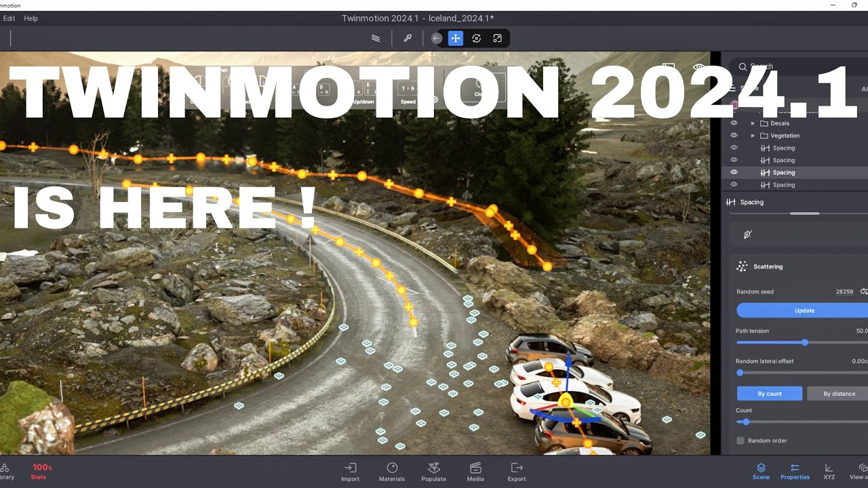The height and width of the screenshot is (488, 868).
Task: Select the Vegetation folder row
Action: coord(795,136)
